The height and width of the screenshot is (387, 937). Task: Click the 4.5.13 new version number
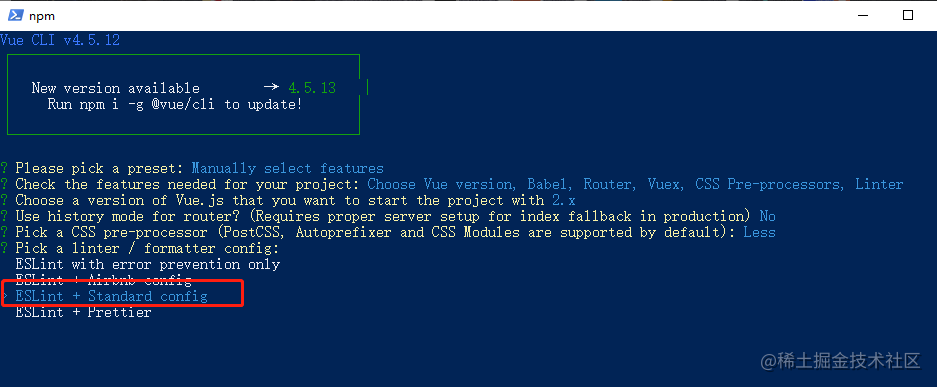pyautogui.click(x=312, y=88)
